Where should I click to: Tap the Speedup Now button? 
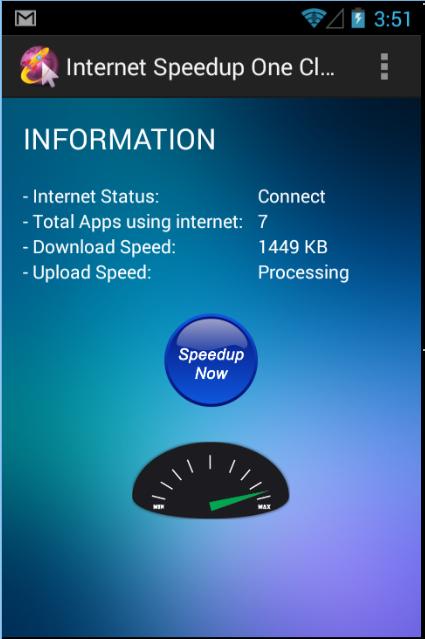coord(211,360)
